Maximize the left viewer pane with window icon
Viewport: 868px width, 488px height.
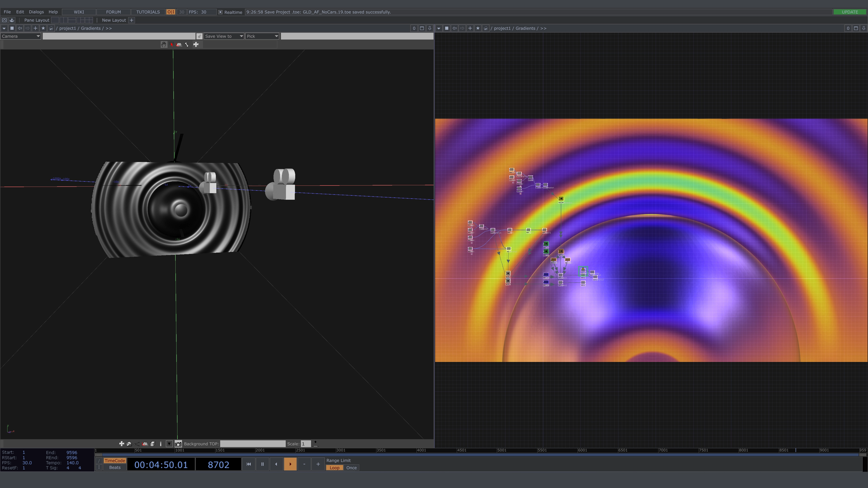[x=422, y=28]
